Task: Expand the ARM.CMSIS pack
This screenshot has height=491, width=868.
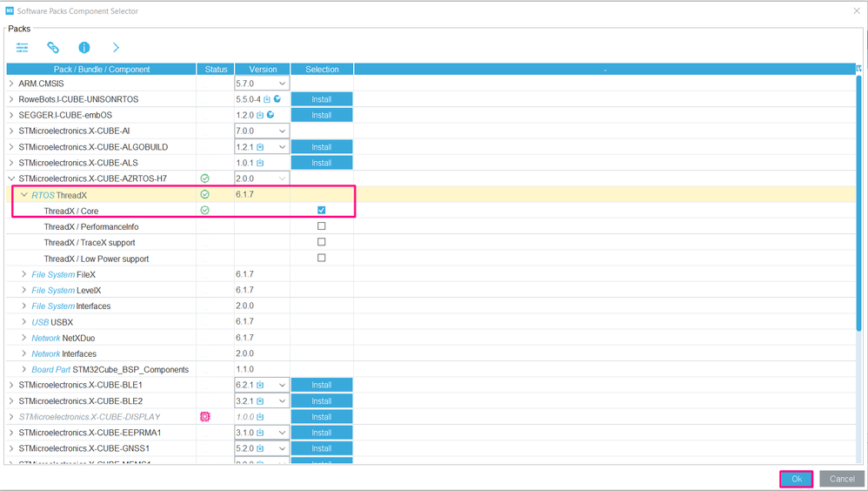Action: pyautogui.click(x=11, y=84)
